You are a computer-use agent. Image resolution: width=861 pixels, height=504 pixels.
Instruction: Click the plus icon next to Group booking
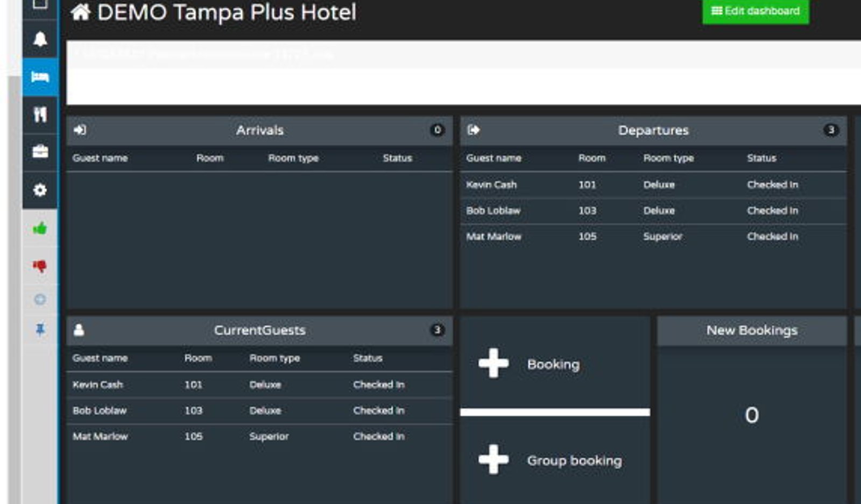[x=493, y=459]
